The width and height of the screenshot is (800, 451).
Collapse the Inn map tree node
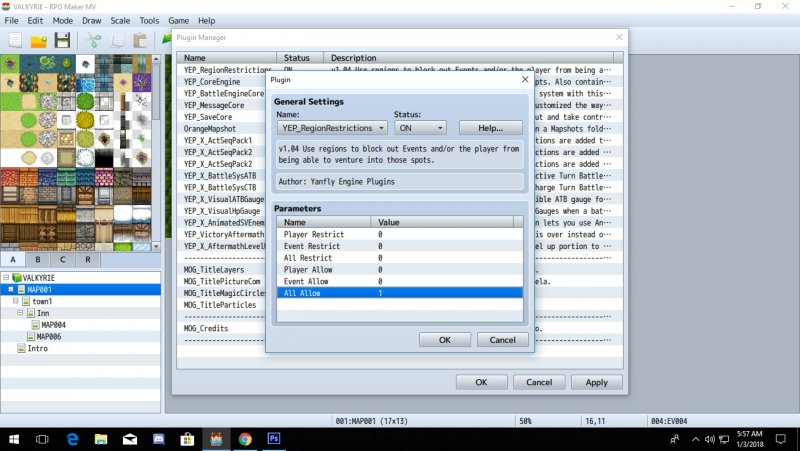coord(20,313)
